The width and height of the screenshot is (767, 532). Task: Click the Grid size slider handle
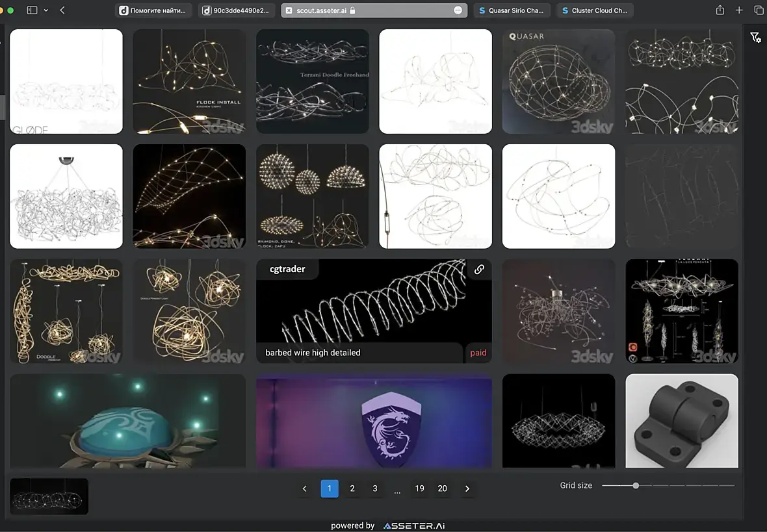[636, 485]
